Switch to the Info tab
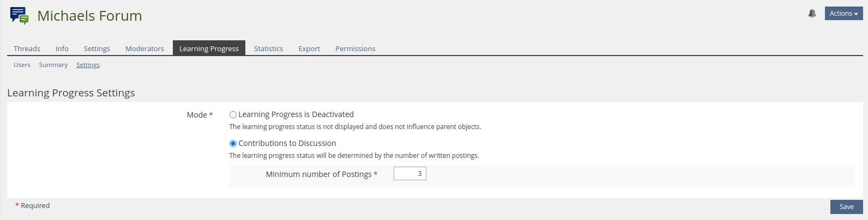This screenshot has height=220, width=868. click(x=62, y=48)
